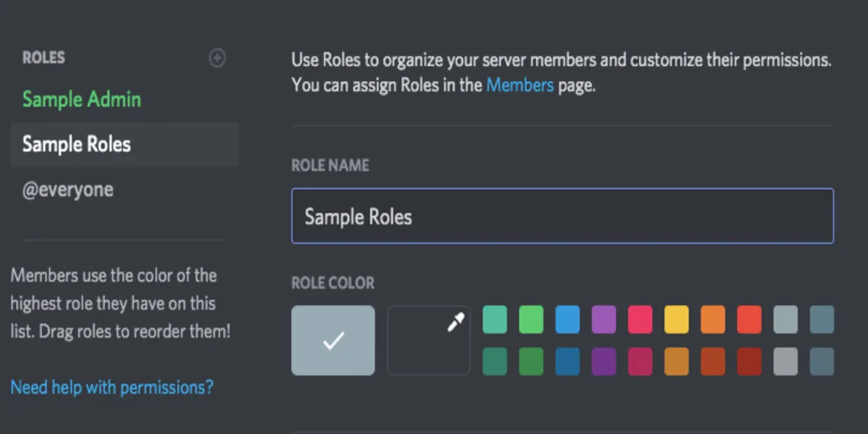This screenshot has height=434, width=868.
Task: Open the Members page link
Action: [520, 85]
